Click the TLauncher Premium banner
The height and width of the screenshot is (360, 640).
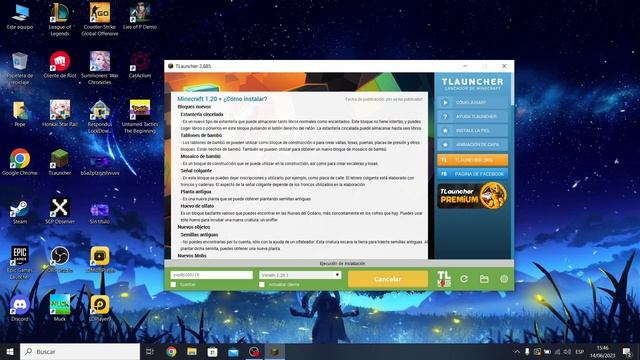coord(472,196)
